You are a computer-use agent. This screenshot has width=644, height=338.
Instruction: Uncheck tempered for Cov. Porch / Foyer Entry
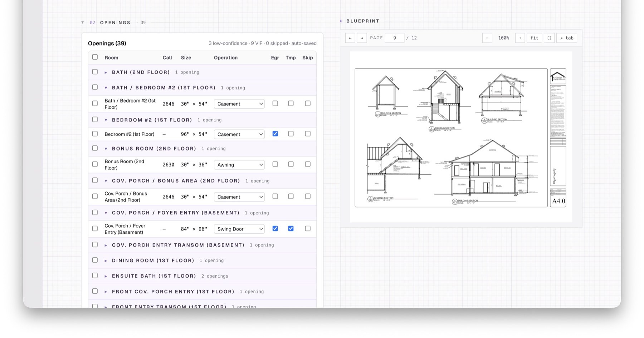[291, 228]
